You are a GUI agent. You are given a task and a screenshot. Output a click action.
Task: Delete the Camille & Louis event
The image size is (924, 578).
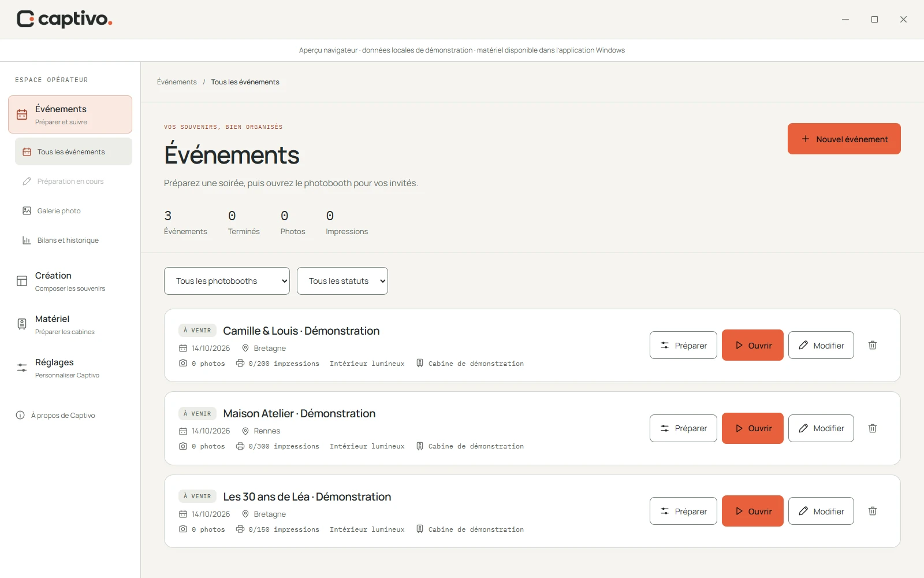pos(873,345)
